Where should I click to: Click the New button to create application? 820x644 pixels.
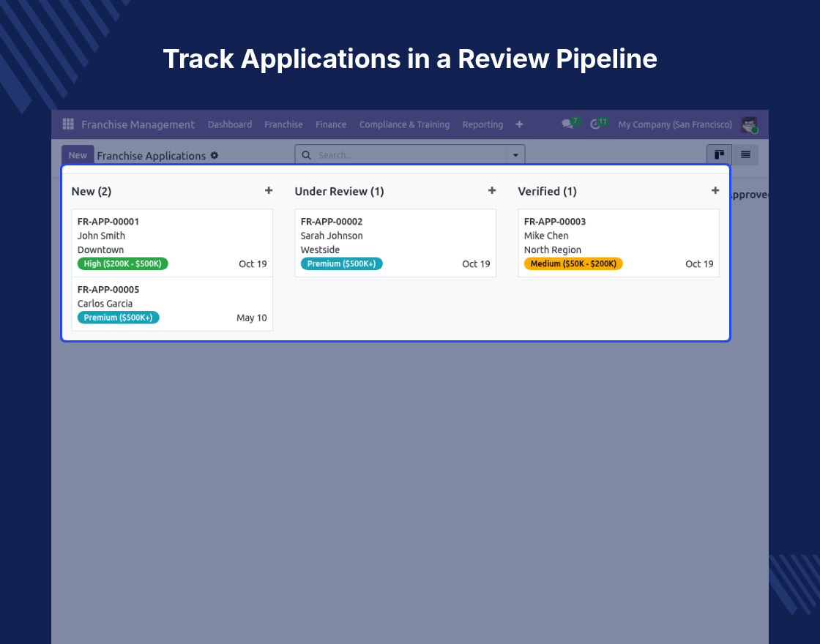78,155
